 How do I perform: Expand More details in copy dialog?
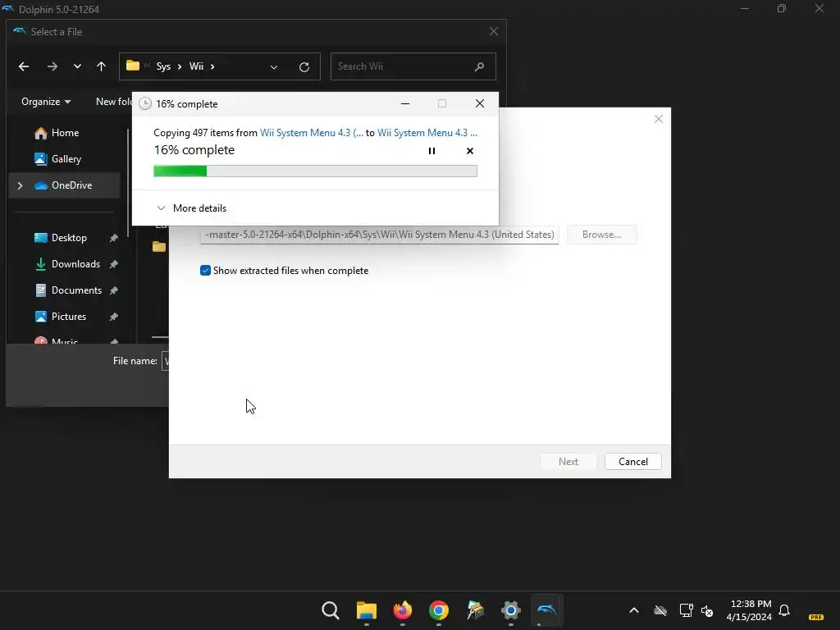click(x=192, y=208)
